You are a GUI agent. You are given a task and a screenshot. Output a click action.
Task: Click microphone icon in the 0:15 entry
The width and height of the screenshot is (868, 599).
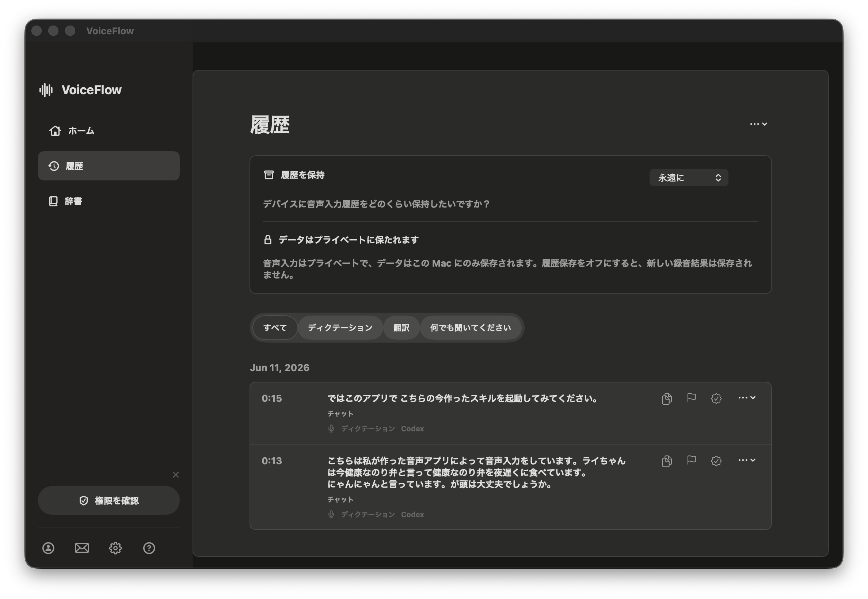tap(331, 428)
